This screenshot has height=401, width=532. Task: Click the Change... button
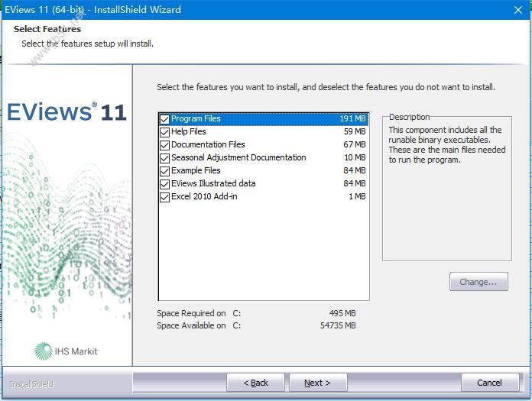[478, 282]
